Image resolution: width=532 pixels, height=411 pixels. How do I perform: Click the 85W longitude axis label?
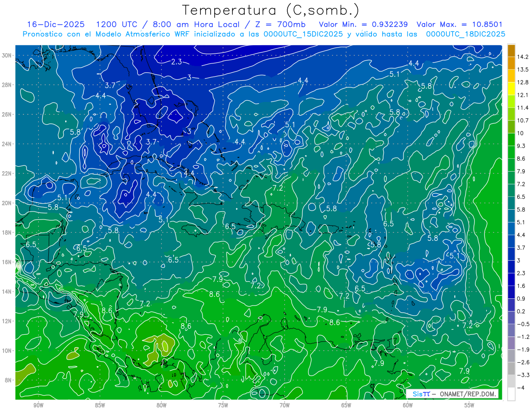[100, 405]
